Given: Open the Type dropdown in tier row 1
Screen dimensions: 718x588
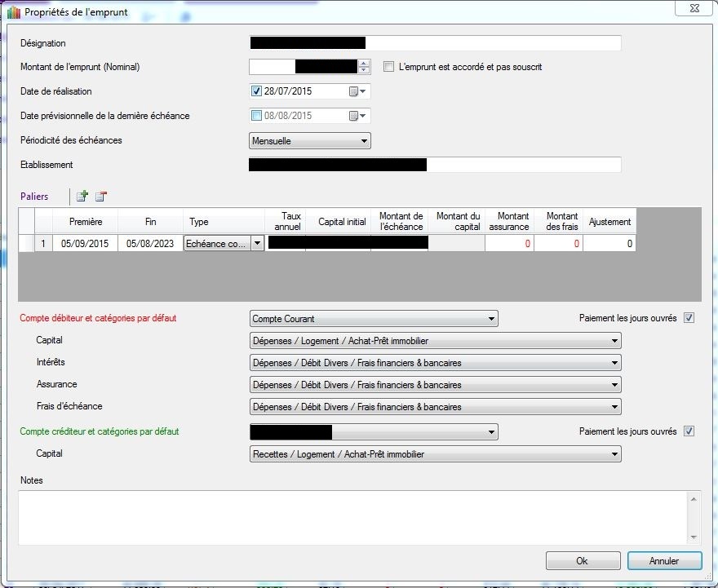Looking at the screenshot, I should [257, 243].
